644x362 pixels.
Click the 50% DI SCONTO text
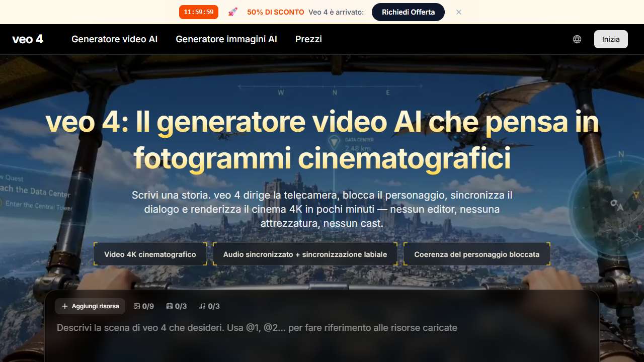(276, 12)
